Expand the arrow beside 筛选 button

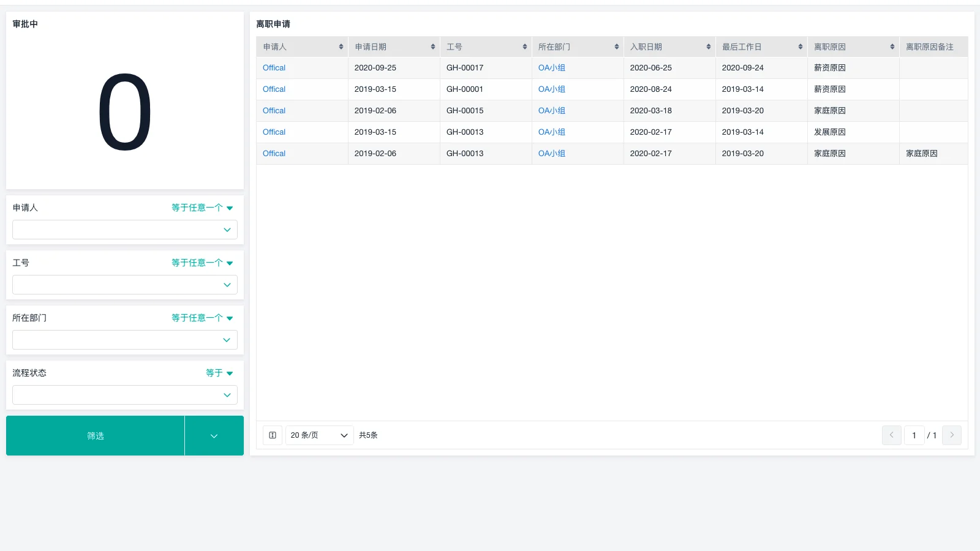pyautogui.click(x=214, y=436)
